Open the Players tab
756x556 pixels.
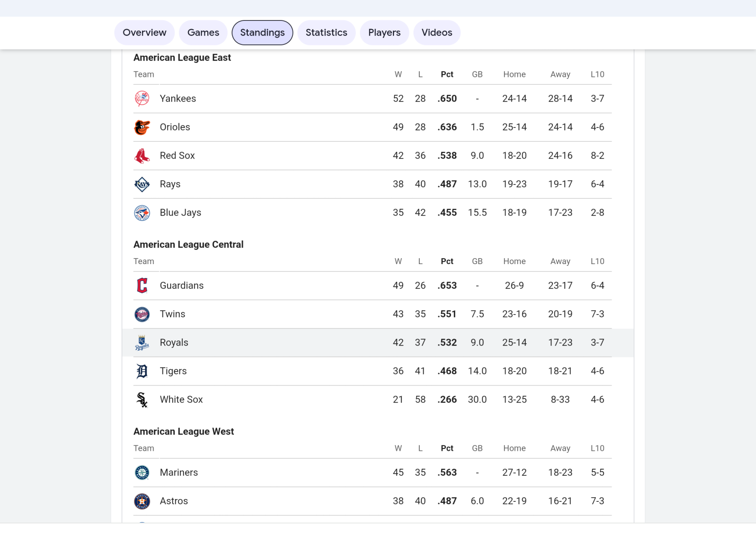tap(384, 32)
